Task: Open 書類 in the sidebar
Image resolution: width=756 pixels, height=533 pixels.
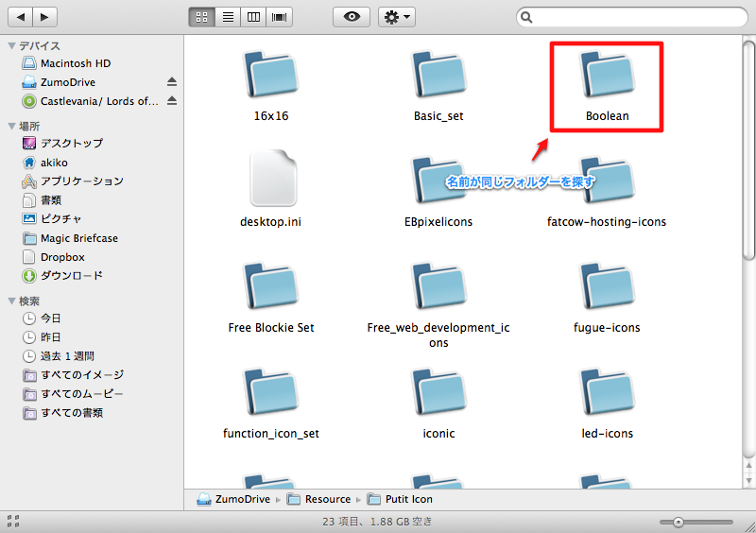Action: (42, 200)
